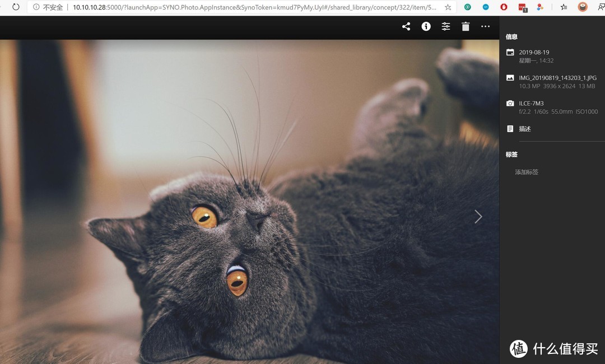The width and height of the screenshot is (605, 364).
Task: Click the browser profile avatar
Action: (583, 7)
